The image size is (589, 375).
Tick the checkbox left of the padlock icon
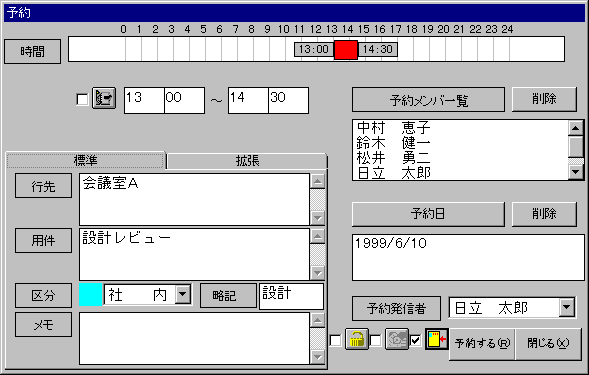(x=335, y=341)
